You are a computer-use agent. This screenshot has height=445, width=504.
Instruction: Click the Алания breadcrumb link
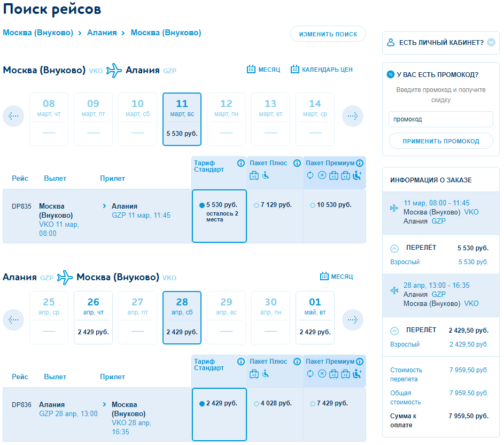coord(102,33)
